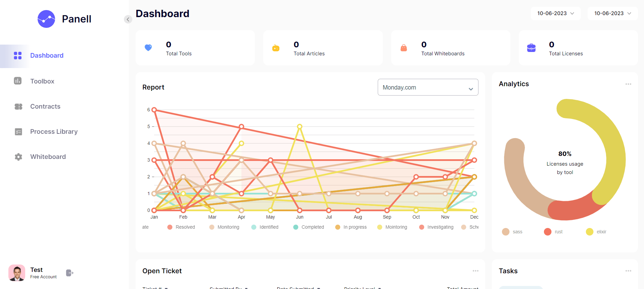The height and width of the screenshot is (289, 644).
Task: Click the logout icon next to Test
Action: click(x=70, y=273)
